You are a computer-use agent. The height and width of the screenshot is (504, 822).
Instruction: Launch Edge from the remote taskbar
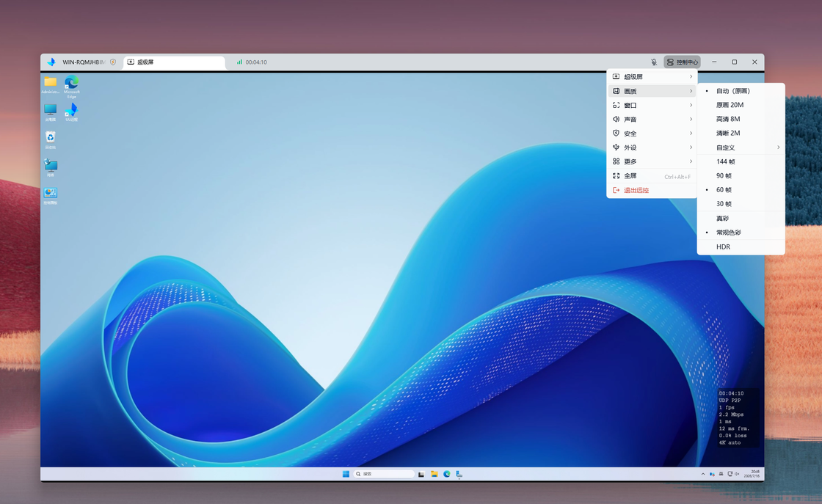coord(447,474)
